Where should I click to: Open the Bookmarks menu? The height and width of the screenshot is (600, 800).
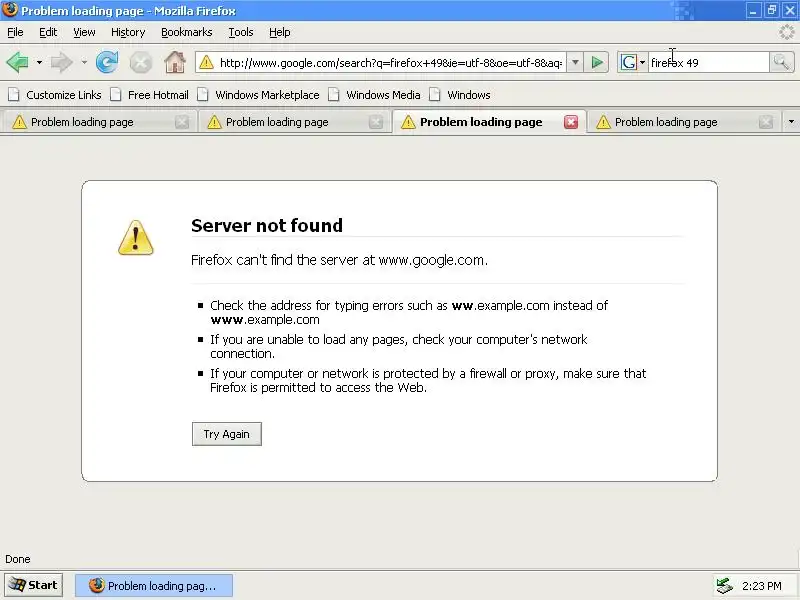tap(187, 32)
